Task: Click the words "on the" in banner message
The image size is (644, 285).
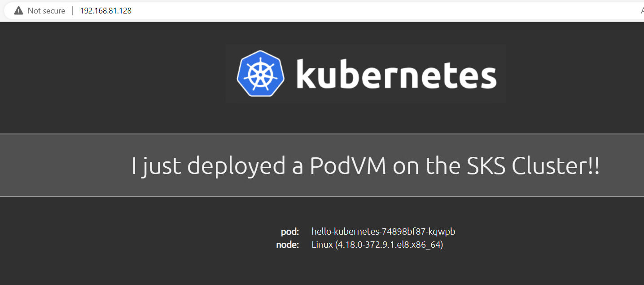Action: 426,165
